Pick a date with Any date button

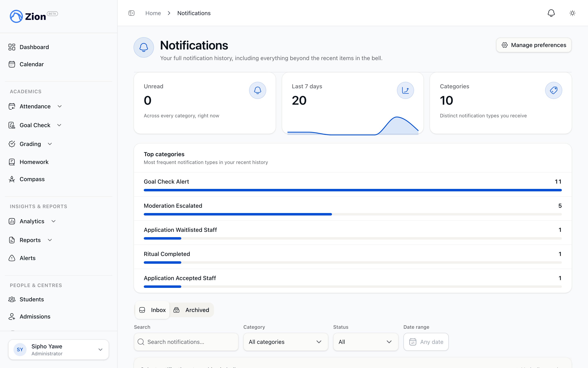click(426, 342)
